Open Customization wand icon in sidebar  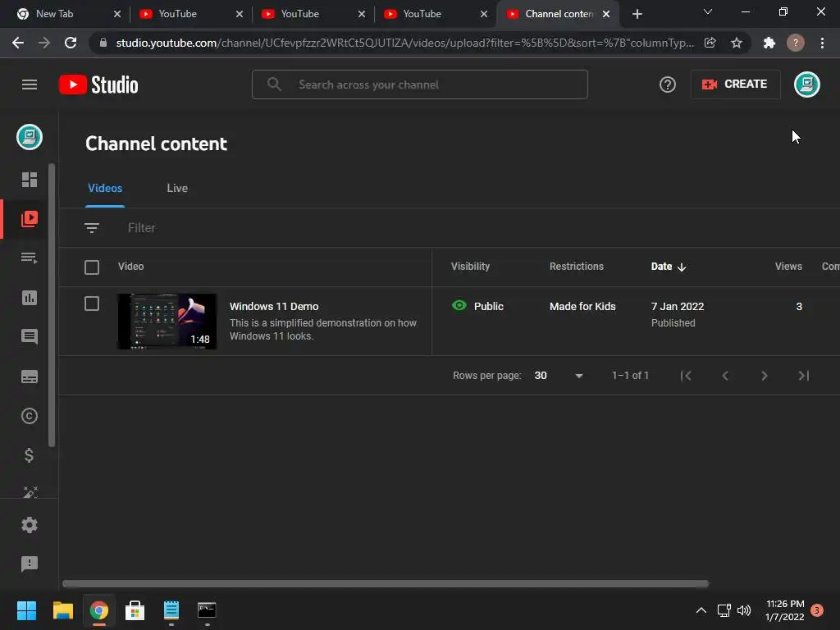click(30, 491)
